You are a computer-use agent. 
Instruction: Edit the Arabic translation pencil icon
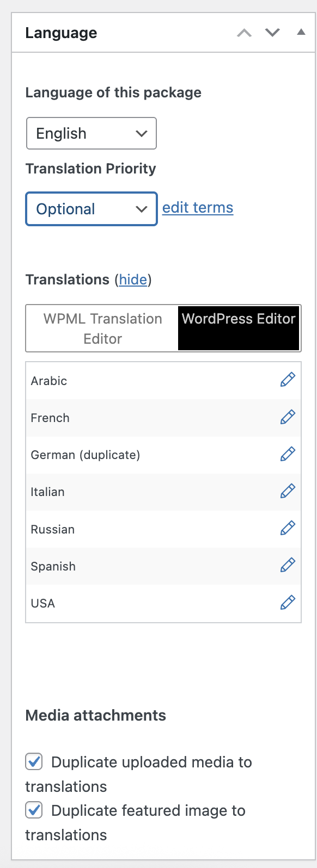coord(288,380)
